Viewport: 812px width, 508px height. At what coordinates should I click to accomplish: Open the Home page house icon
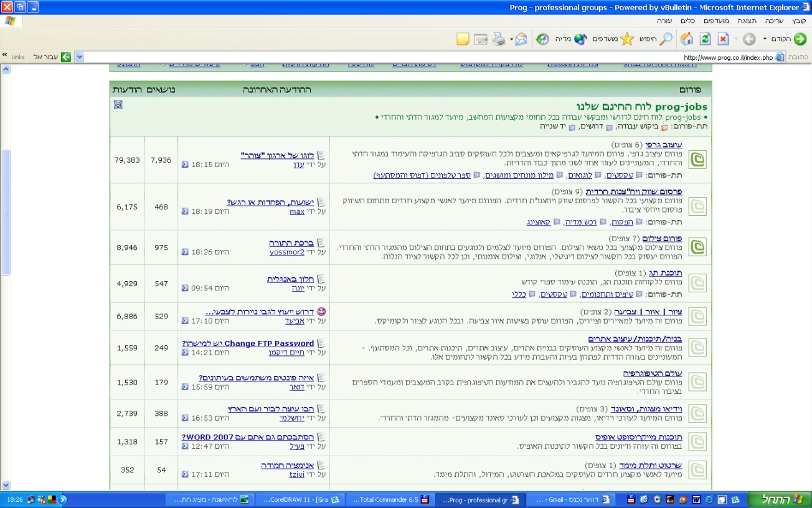(x=687, y=39)
